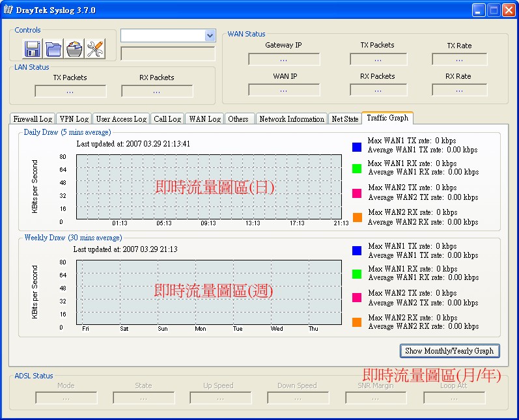519x420 pixels.
Task: Click the DrayTek Syslog title bar icon
Action: [x=8, y=10]
